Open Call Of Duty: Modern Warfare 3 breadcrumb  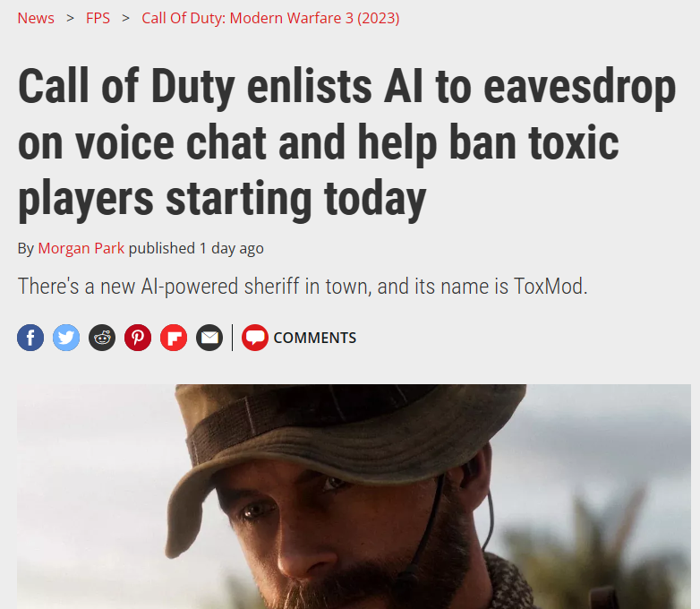(x=270, y=18)
